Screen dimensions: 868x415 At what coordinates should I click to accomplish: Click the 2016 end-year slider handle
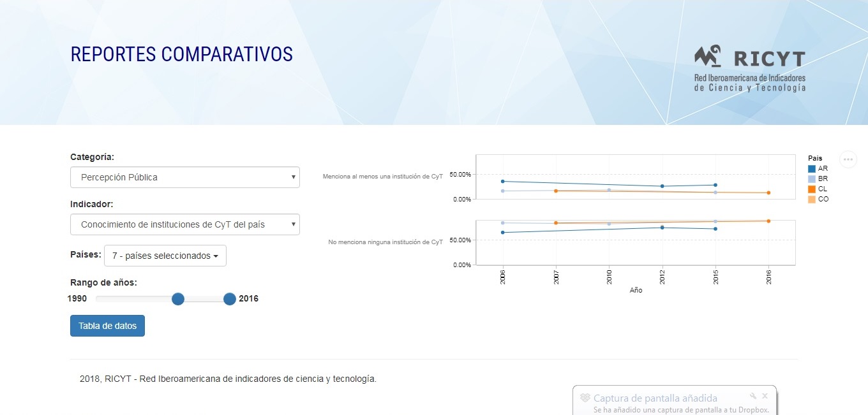tap(230, 299)
